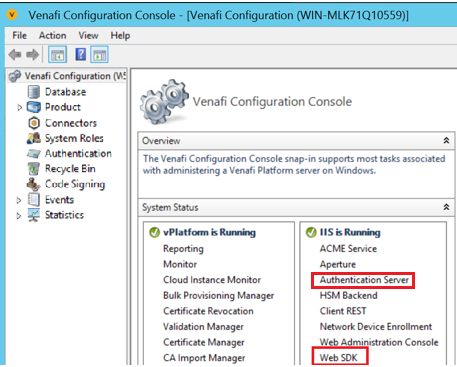Toggle the Show/Hide Console Tree toolbar icon
The image size is (457, 367).
click(x=57, y=55)
